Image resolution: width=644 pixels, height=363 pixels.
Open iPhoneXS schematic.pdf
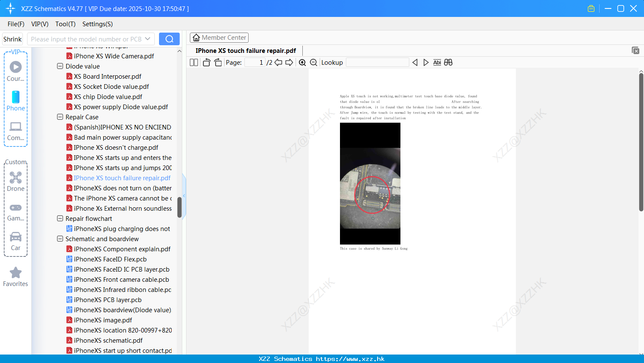point(108,340)
